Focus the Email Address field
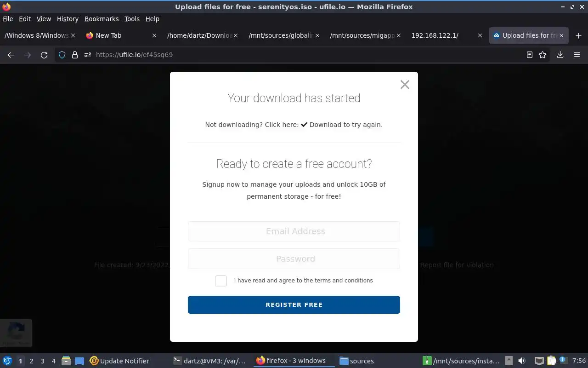 click(294, 231)
